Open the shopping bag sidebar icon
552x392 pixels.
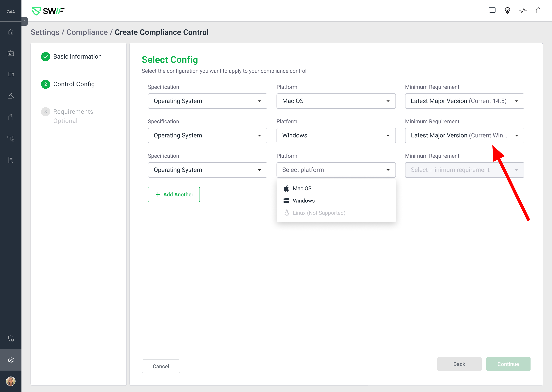11,117
